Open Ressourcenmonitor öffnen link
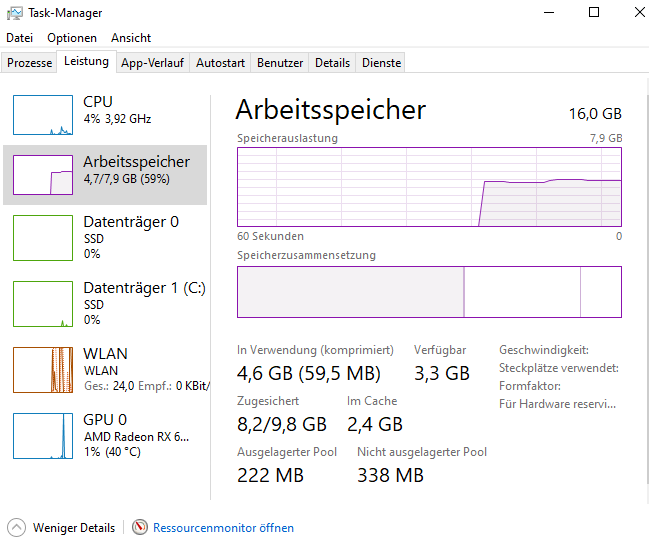Image resolution: width=649 pixels, height=551 pixels. click(x=224, y=528)
